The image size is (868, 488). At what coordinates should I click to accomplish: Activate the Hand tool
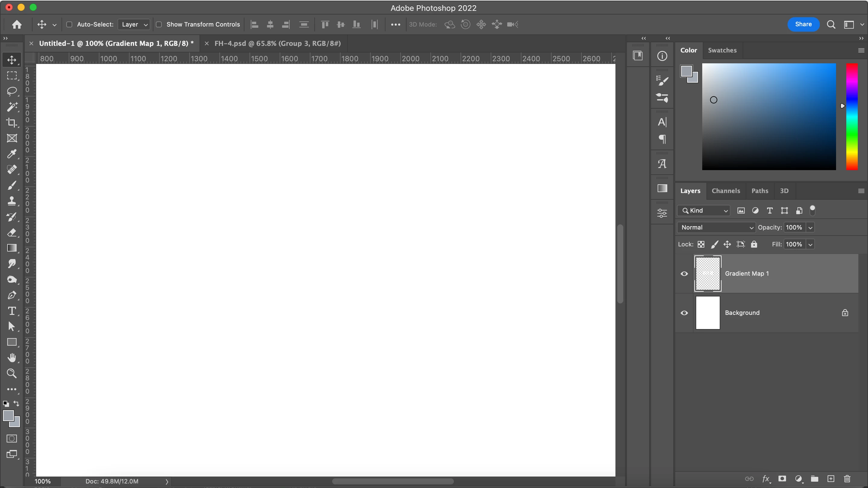12,357
